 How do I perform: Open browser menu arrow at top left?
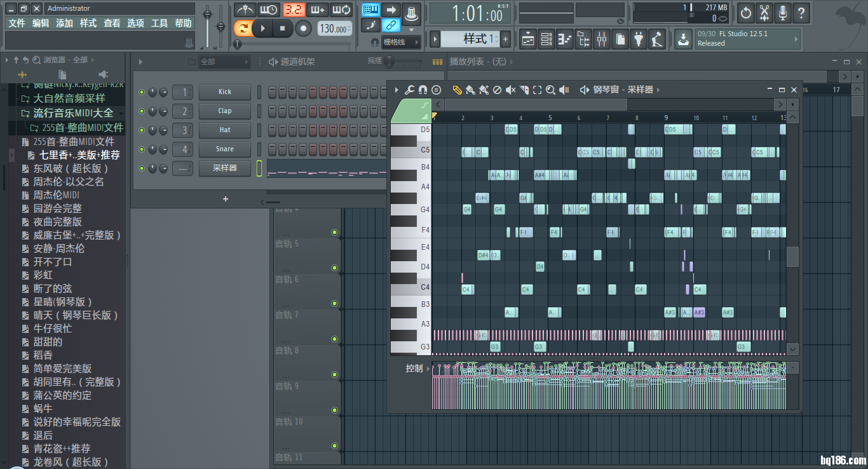pos(8,60)
